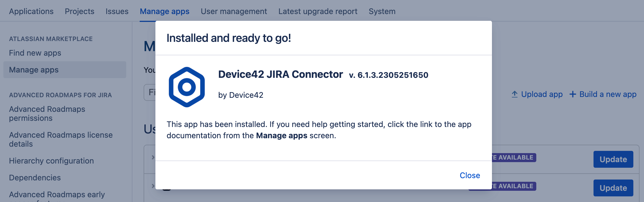
Task: Select Manage apps in the sidebar
Action: pyautogui.click(x=34, y=70)
